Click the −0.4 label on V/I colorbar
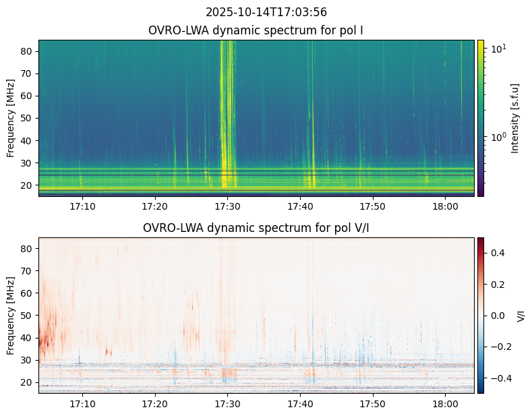This screenshot has width=532, height=416. click(x=498, y=378)
